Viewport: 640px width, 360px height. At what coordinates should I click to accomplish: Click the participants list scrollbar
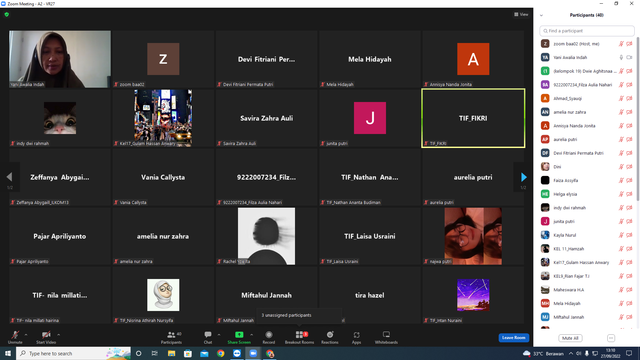click(x=637, y=118)
